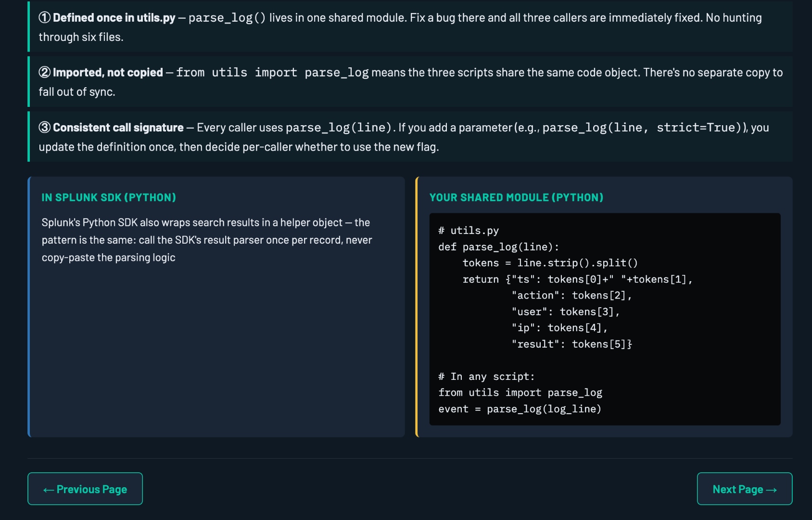Click the '"ip": tokens[4],' code line

[x=559, y=328]
